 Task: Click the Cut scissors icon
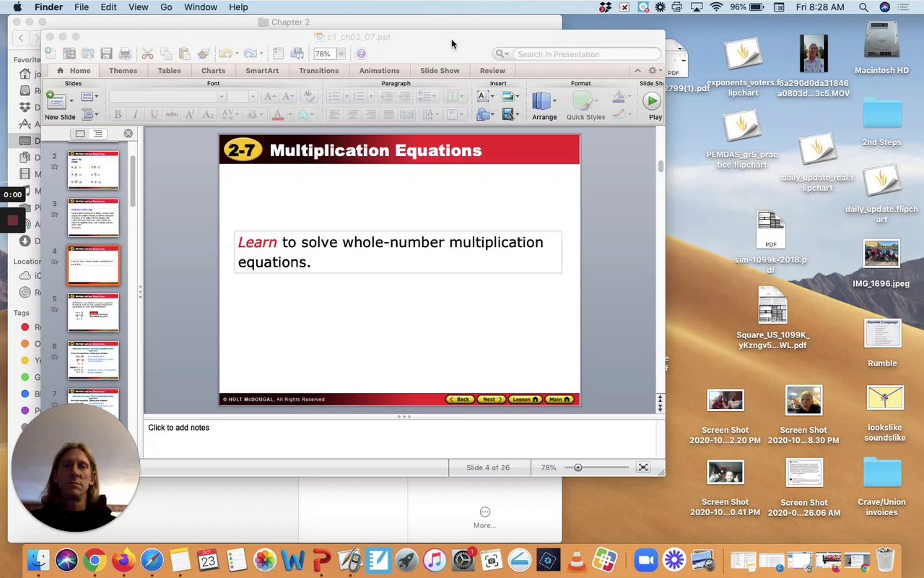pos(147,53)
